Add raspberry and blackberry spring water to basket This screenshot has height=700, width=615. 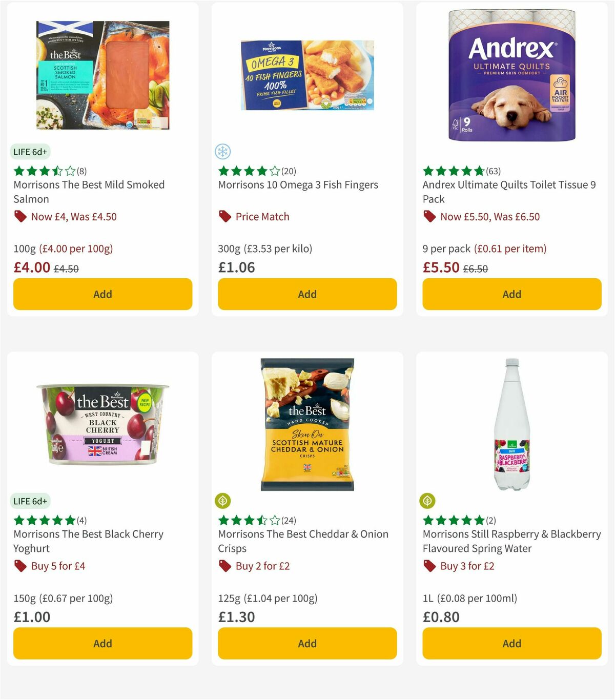[x=511, y=643]
